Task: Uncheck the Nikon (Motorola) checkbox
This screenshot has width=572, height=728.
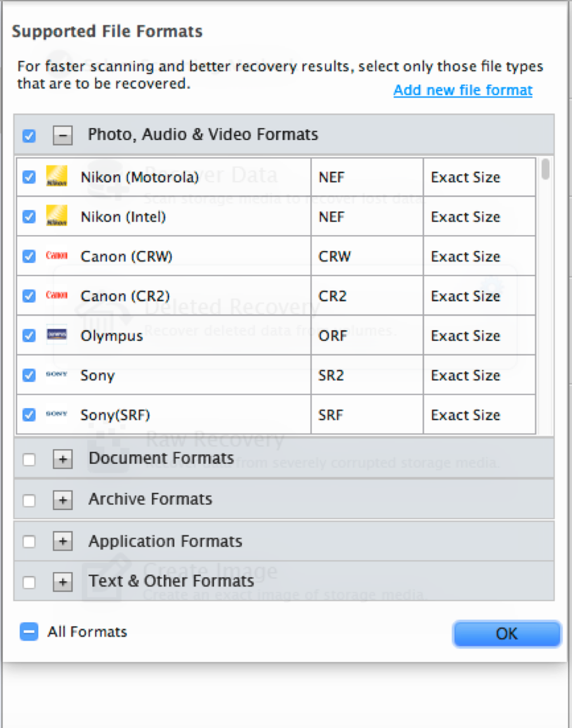Action: click(x=29, y=177)
